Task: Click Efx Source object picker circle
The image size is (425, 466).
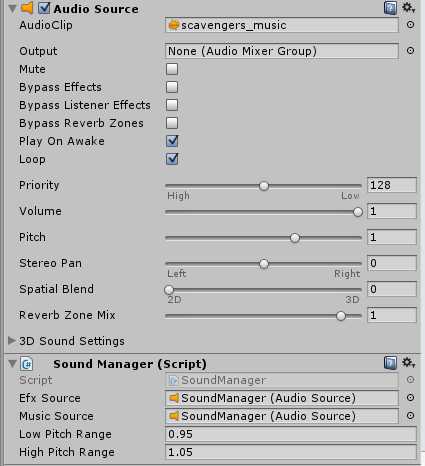Action: point(410,398)
